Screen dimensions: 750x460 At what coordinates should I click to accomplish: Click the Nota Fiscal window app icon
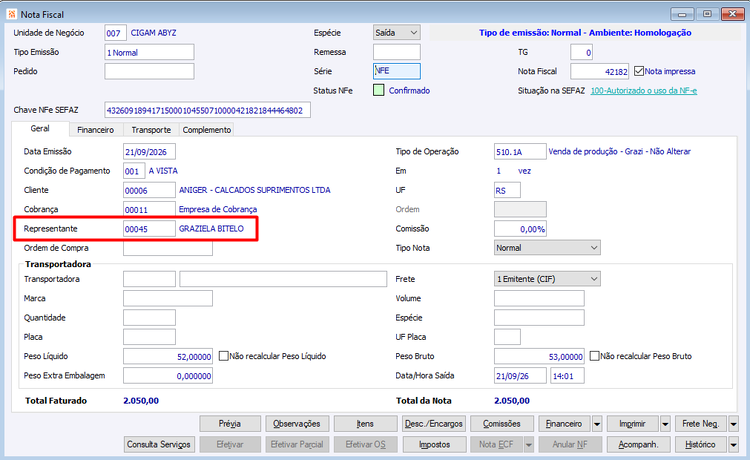click(x=11, y=14)
